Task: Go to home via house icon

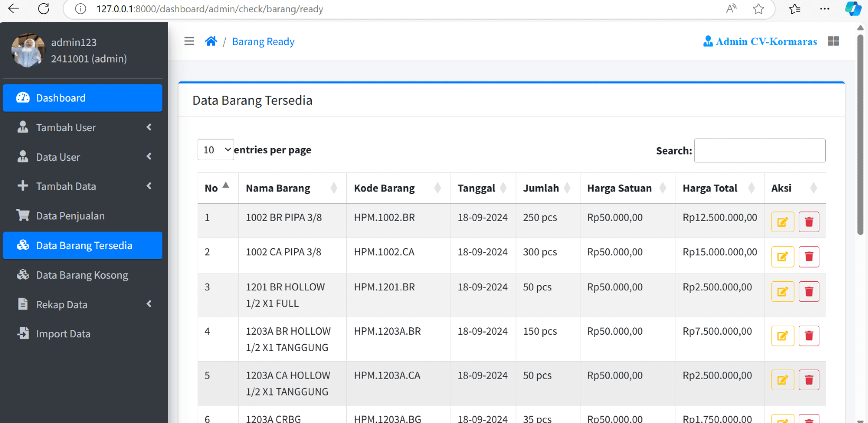Action: pos(211,41)
